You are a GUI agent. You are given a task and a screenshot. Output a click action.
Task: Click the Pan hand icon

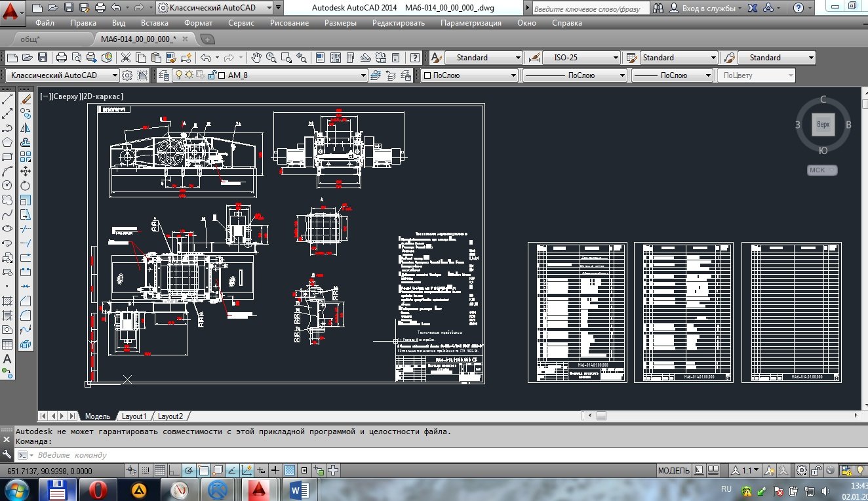click(257, 58)
